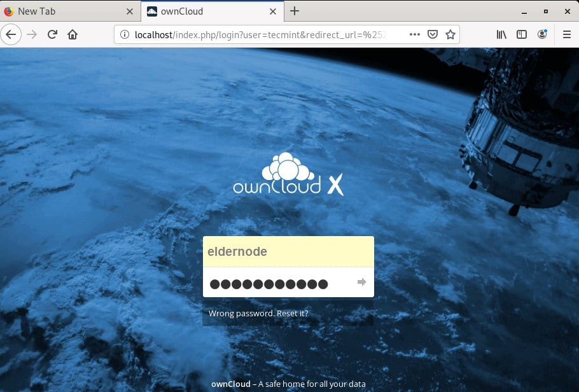Click the browser back arrow button
This screenshot has height=392, width=579.
[x=11, y=34]
